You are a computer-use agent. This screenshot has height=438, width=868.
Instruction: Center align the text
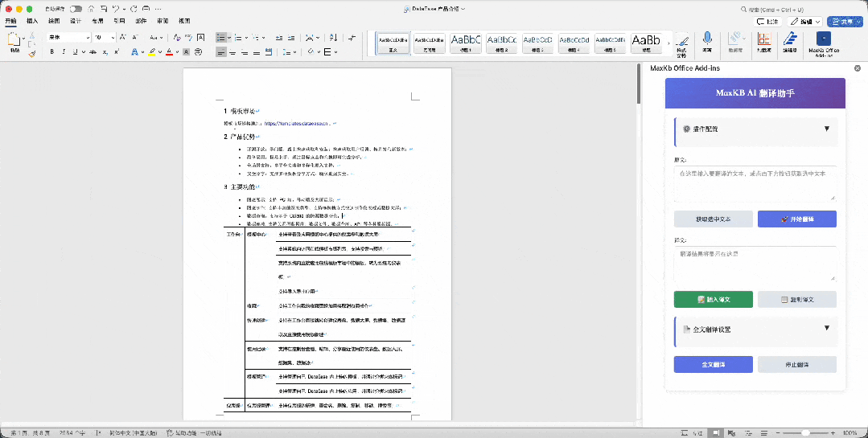(232, 52)
